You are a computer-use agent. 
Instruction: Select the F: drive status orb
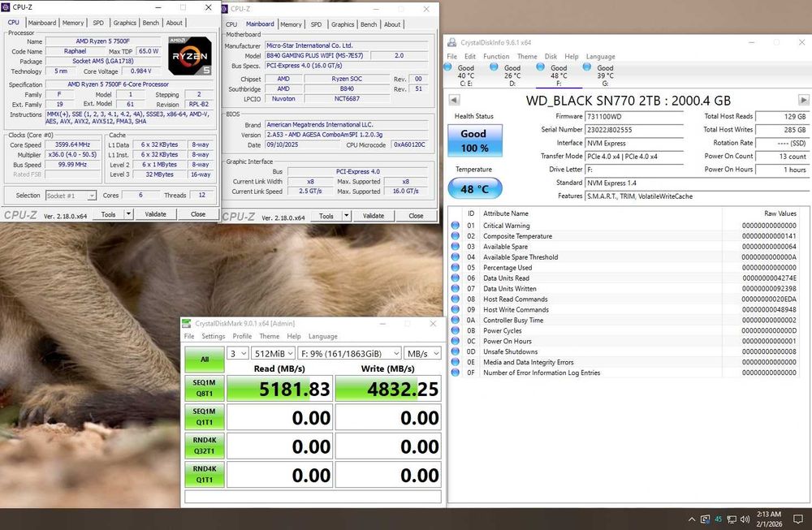[540, 67]
